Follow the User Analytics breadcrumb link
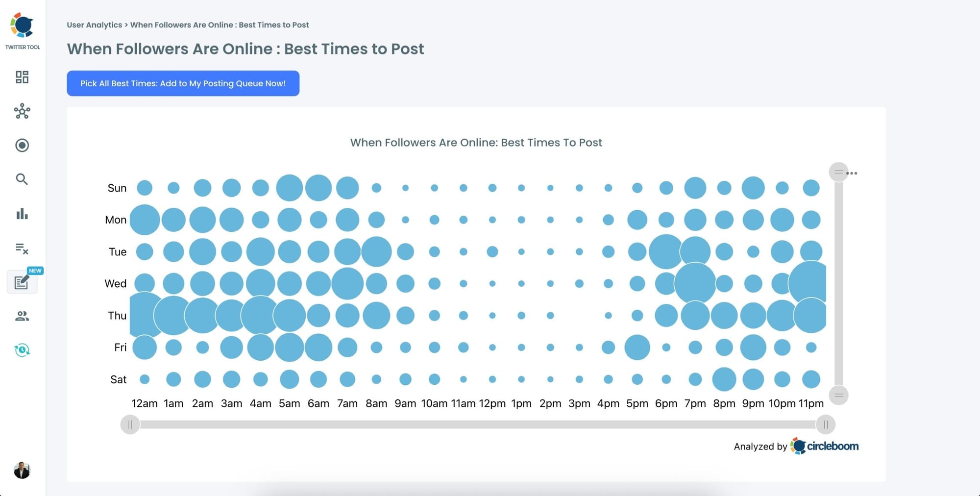This screenshot has height=496, width=980. pyautogui.click(x=94, y=25)
